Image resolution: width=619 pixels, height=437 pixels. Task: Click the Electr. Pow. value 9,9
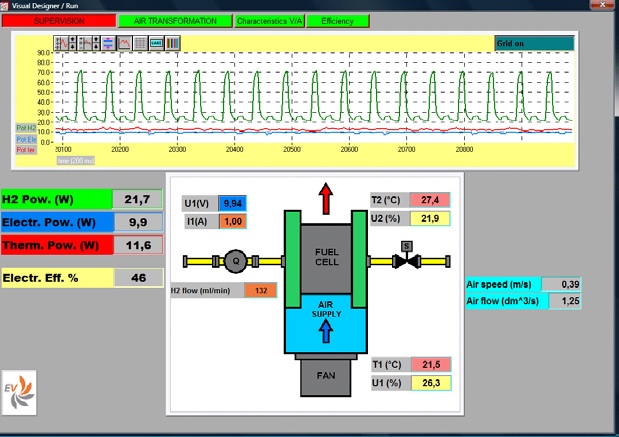tap(138, 222)
